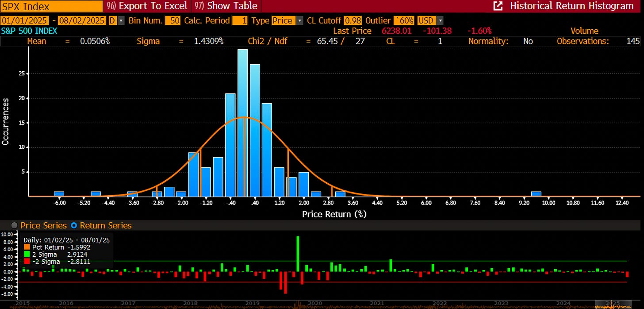Click the Daily date range legend header
This screenshot has width=644, height=309.
pyautogui.click(x=66, y=239)
